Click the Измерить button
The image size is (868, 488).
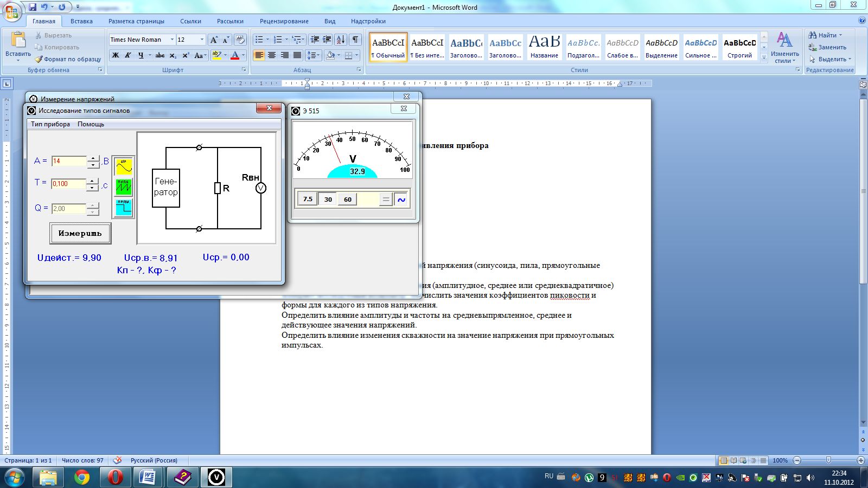pyautogui.click(x=80, y=233)
